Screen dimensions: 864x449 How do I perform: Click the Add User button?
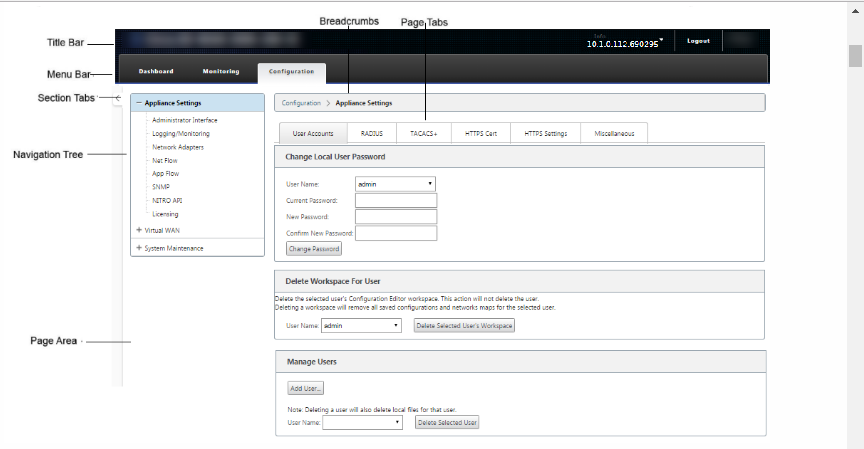305,388
